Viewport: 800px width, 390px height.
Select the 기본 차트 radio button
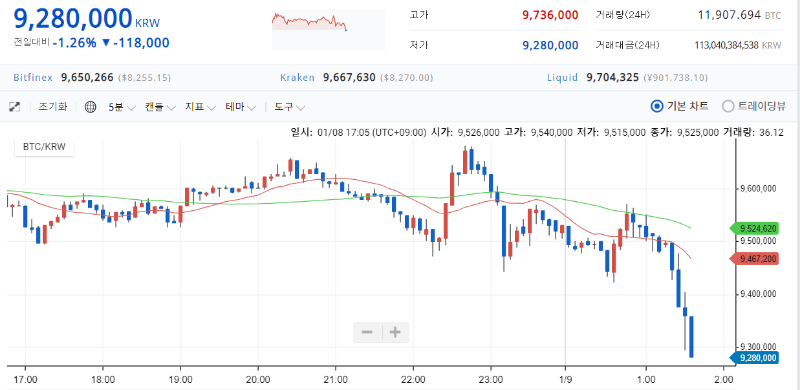657,107
